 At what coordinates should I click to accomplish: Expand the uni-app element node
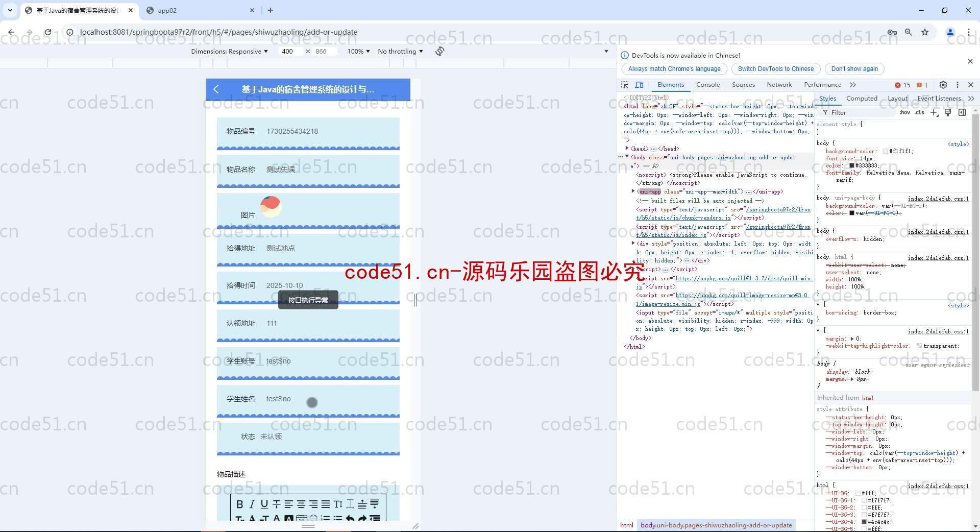tap(633, 191)
